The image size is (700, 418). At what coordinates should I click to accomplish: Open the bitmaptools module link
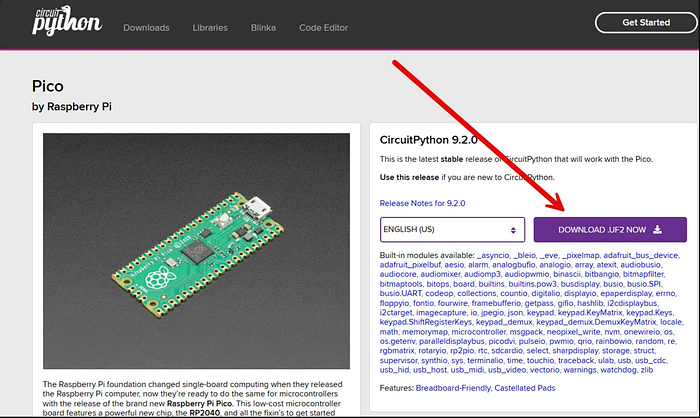pos(401,284)
